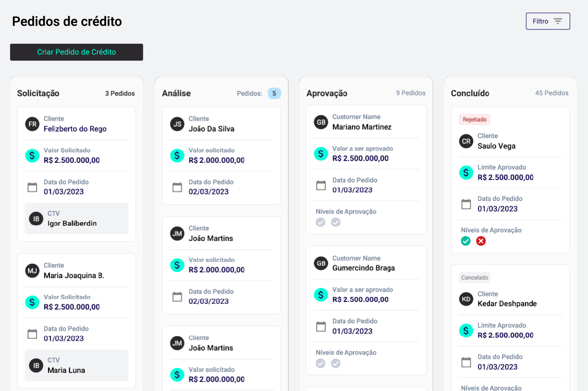The width and height of the screenshot is (588, 391).
Task: Open the Filtro filter button
Action: [548, 21]
